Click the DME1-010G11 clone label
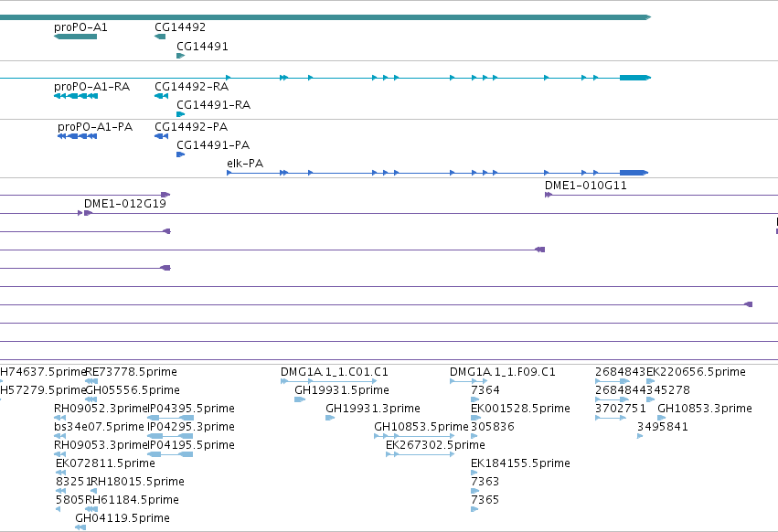Image resolution: width=778 pixels, height=532 pixels. point(585,186)
